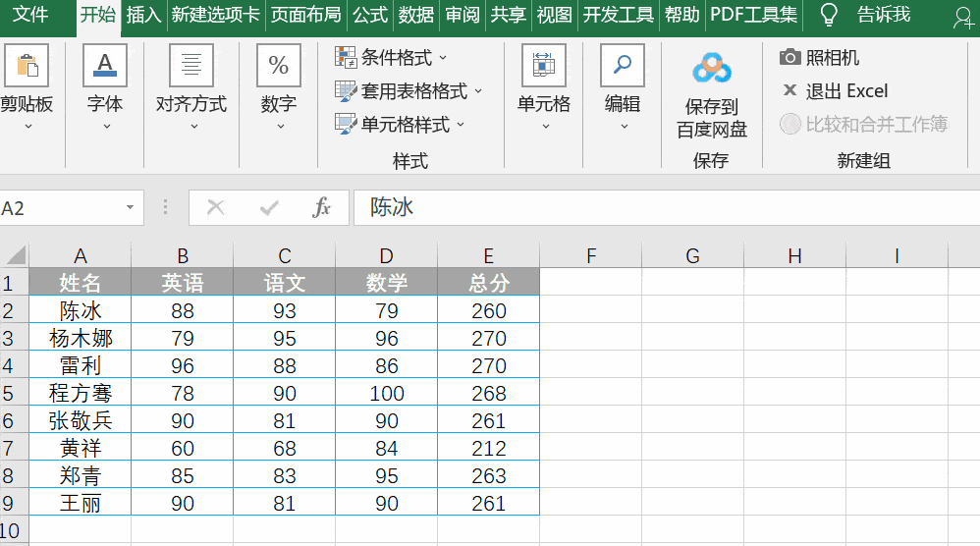Expand the Name Box dropdown arrow
The image size is (980, 546).
pyautogui.click(x=130, y=207)
